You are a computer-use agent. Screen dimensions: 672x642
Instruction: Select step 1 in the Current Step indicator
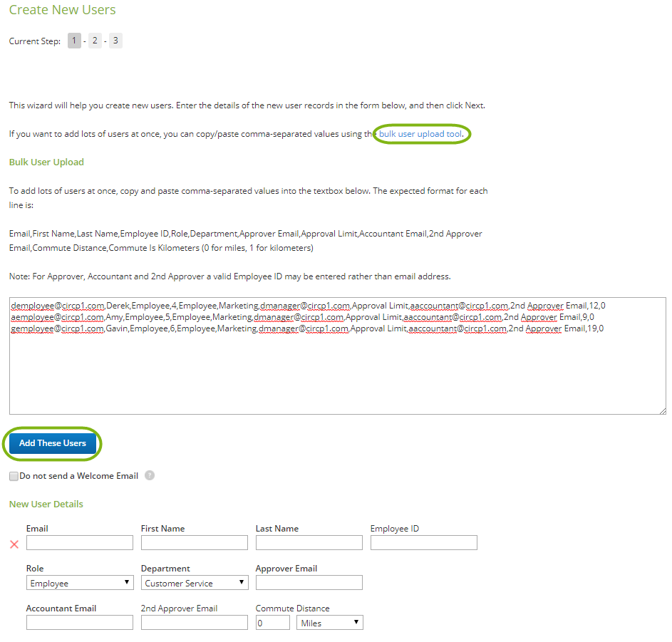[74, 41]
